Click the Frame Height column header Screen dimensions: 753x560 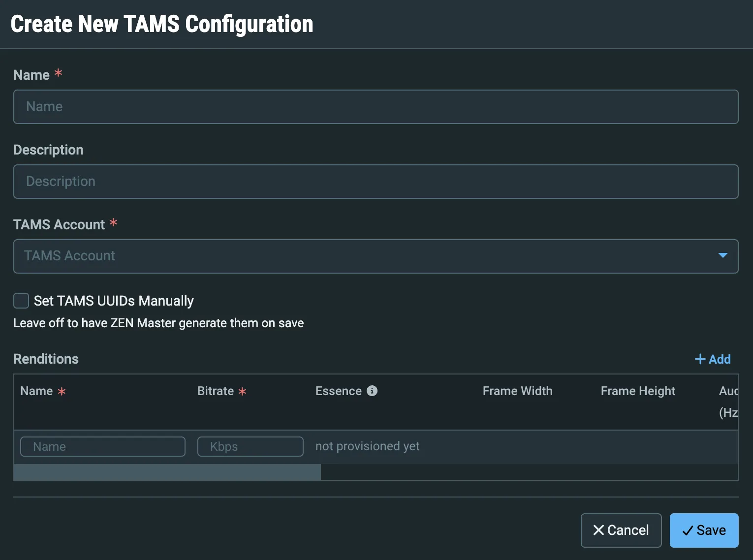coord(638,391)
